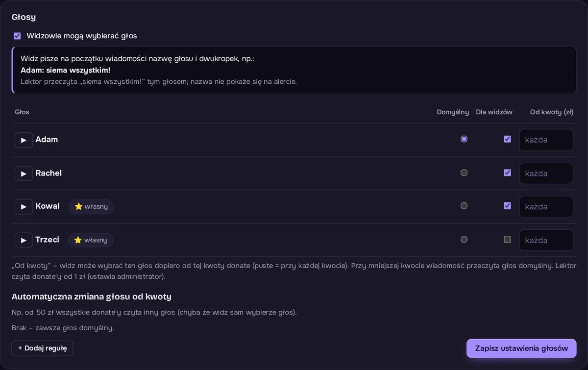Toggle the 'Widzowie mogą wybierać głos' checkbox

coord(17,36)
